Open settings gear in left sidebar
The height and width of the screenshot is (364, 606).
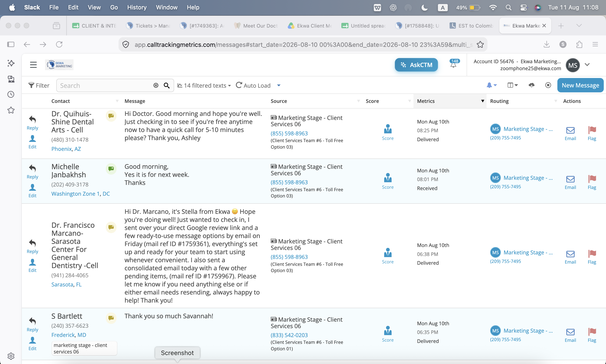pos(11,356)
